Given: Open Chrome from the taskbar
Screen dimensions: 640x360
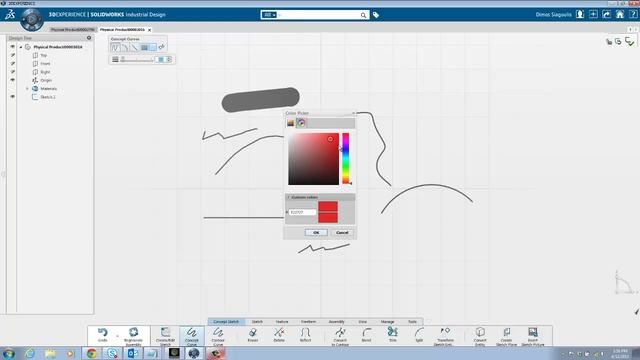Looking at the screenshot, I should point(91,353).
